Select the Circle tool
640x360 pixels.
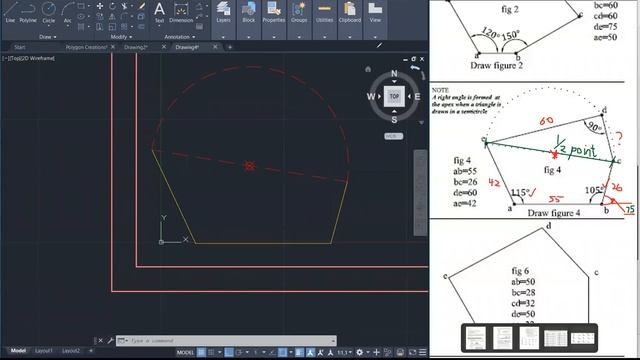49,11
